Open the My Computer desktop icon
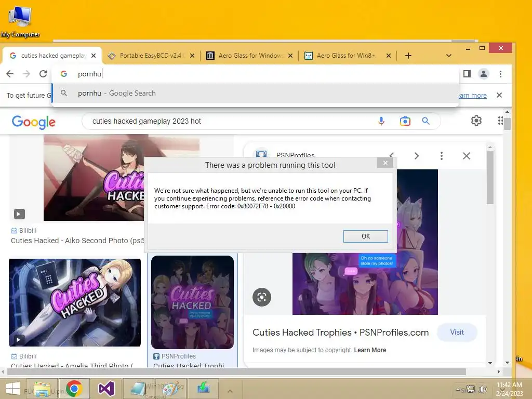 [20, 21]
